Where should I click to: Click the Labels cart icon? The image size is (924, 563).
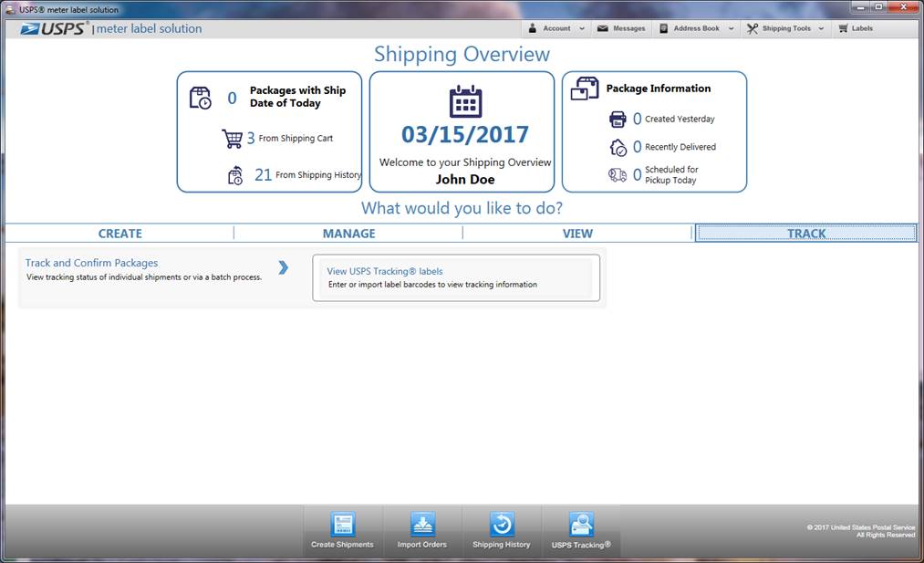click(843, 28)
